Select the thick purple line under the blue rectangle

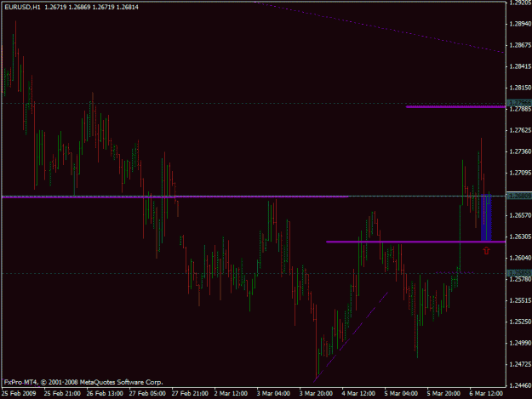point(415,242)
